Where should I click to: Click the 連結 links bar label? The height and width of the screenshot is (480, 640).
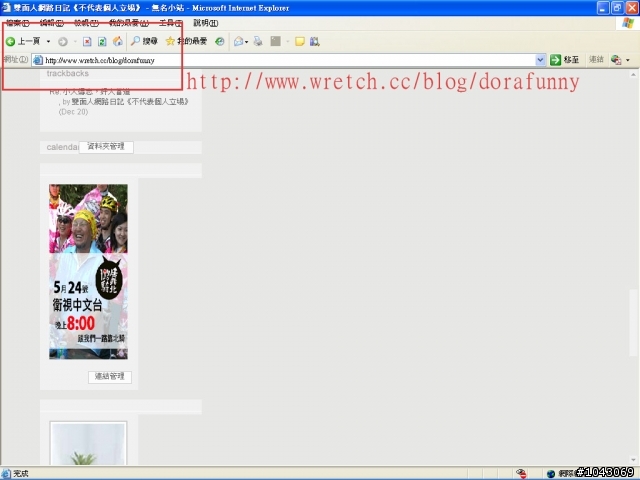596,60
